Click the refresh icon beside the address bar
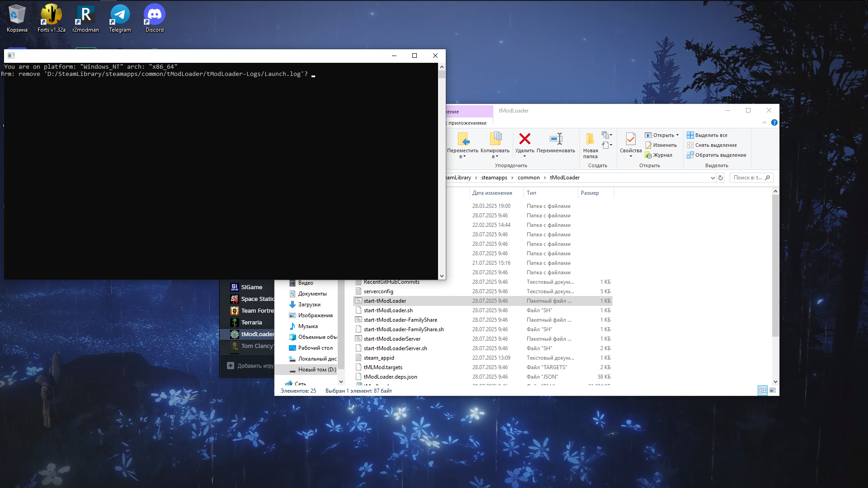This screenshot has width=868, height=488. click(721, 178)
